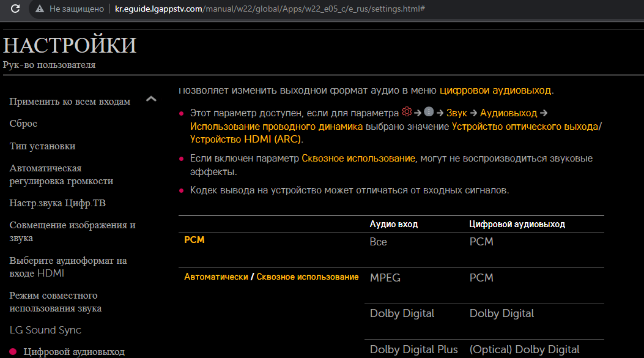Click the 'НАСТРОЙКИ' page heading
This screenshot has height=358, width=644.
[x=70, y=46]
